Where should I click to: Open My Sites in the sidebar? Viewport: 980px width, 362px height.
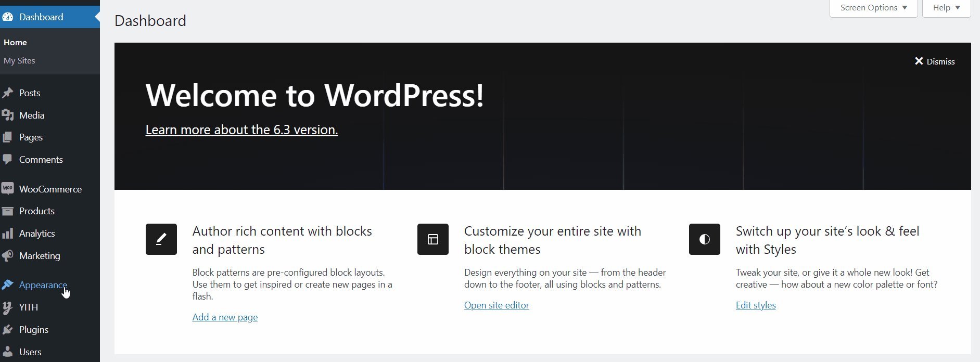coord(19,61)
